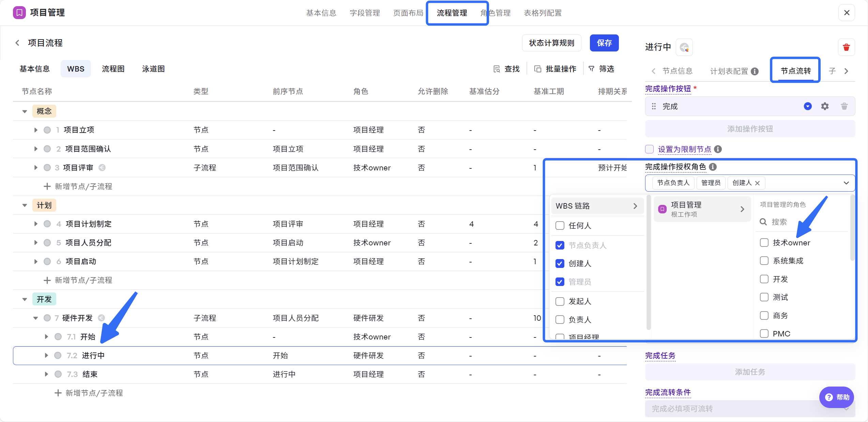This screenshot has width=868, height=422.
Task: Open the 帮助 help button
Action: click(x=837, y=397)
